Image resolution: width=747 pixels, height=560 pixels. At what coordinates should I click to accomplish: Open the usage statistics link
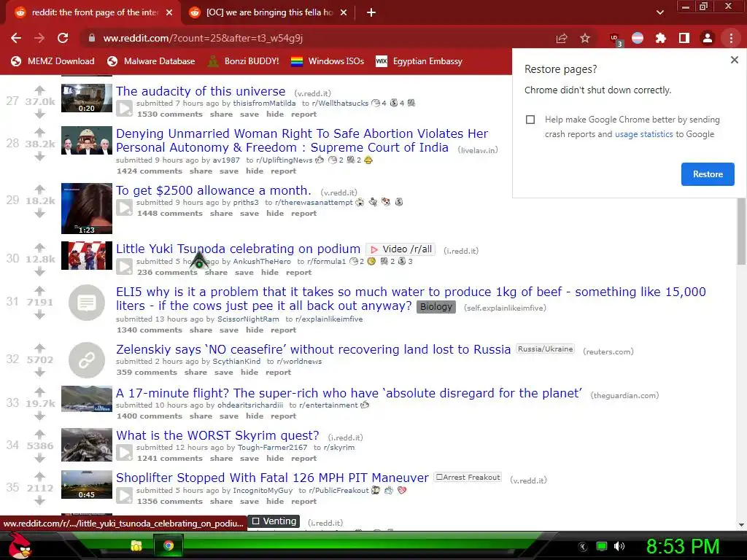(643, 134)
